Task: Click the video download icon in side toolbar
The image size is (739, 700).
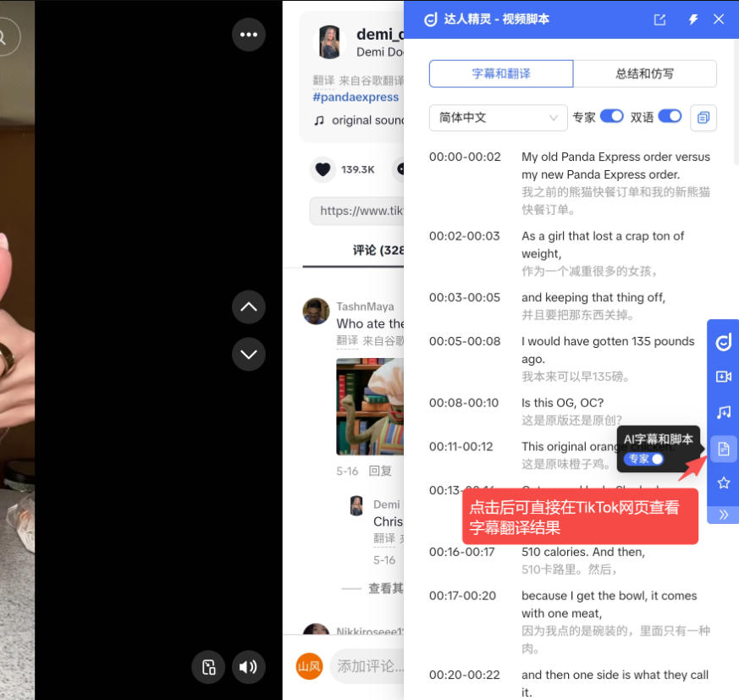Action: pos(724,376)
